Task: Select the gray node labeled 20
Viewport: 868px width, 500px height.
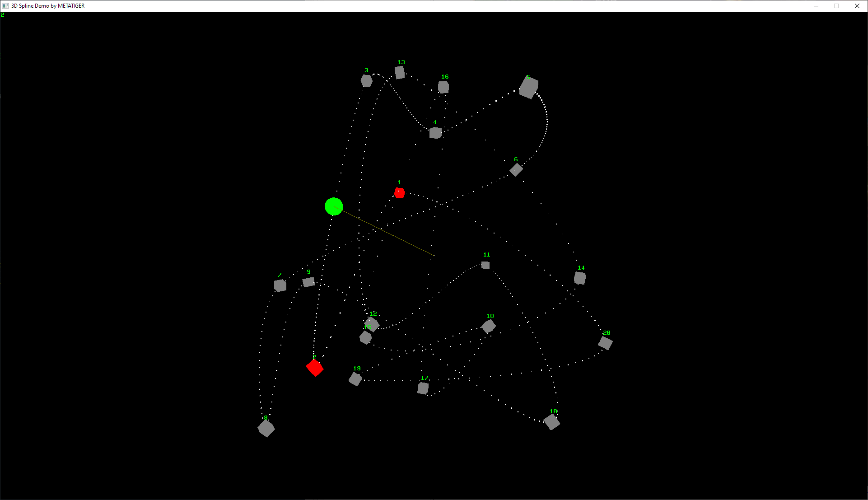Action: [x=605, y=343]
